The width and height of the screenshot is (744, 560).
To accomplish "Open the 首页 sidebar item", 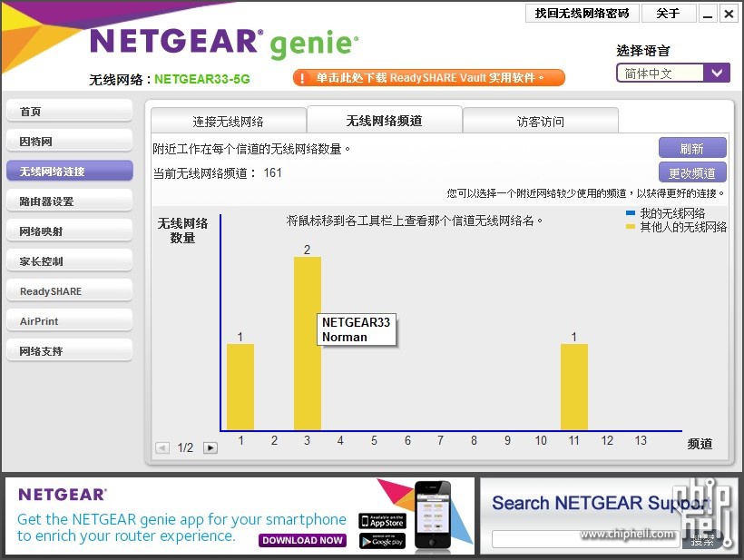I will pyautogui.click(x=69, y=112).
